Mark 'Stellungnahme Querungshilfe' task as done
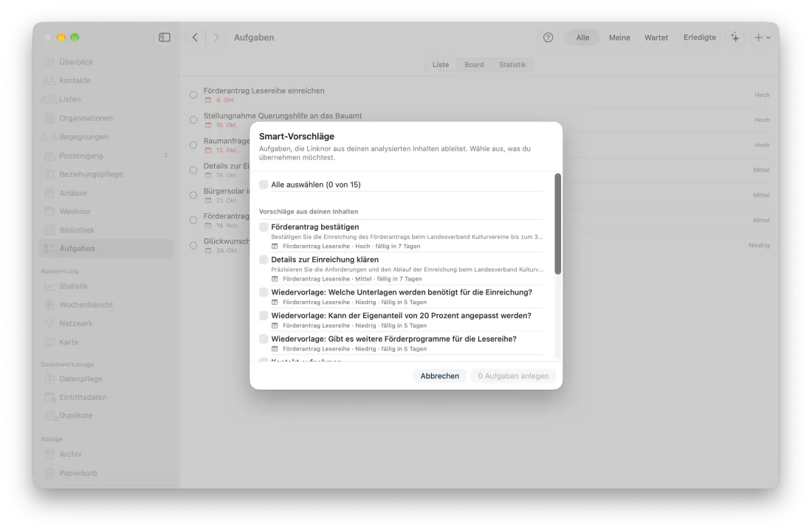 point(193,120)
